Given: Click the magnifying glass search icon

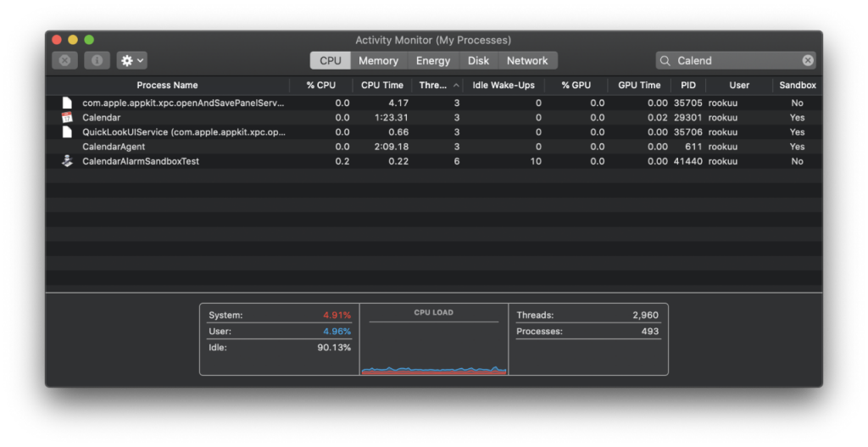Looking at the screenshot, I should [665, 60].
